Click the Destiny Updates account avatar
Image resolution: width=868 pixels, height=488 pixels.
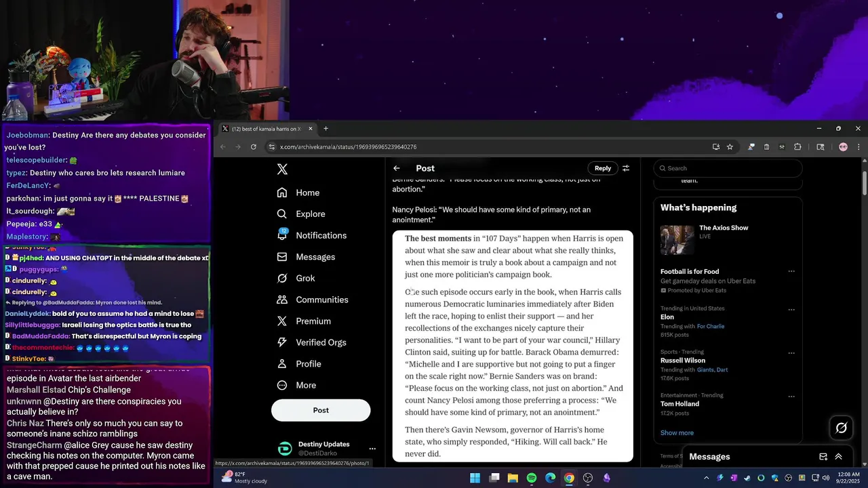[x=285, y=449]
